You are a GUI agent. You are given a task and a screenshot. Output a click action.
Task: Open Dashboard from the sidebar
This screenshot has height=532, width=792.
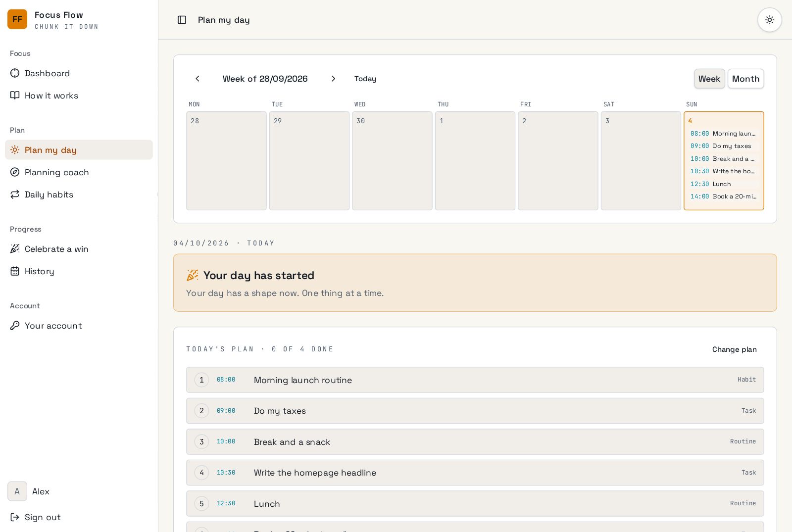(x=79, y=73)
